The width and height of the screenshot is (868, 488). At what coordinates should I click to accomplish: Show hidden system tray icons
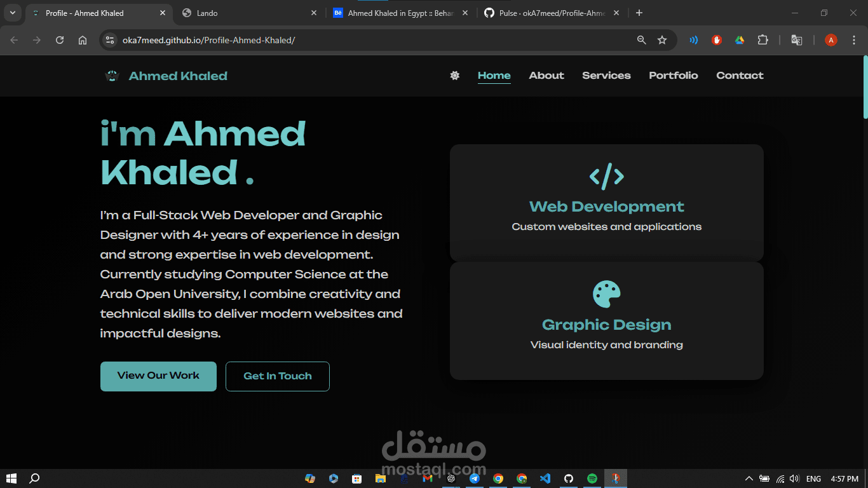tap(749, 478)
